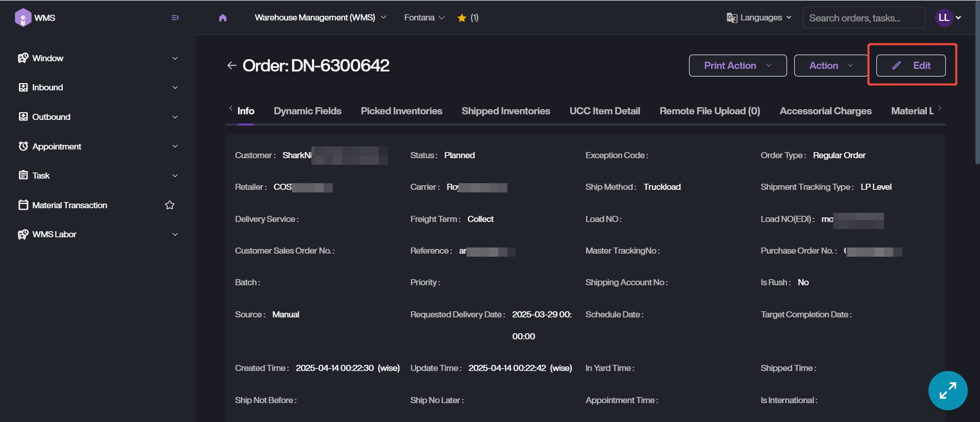
Task: Click the WMS logo icon
Action: tap(23, 18)
